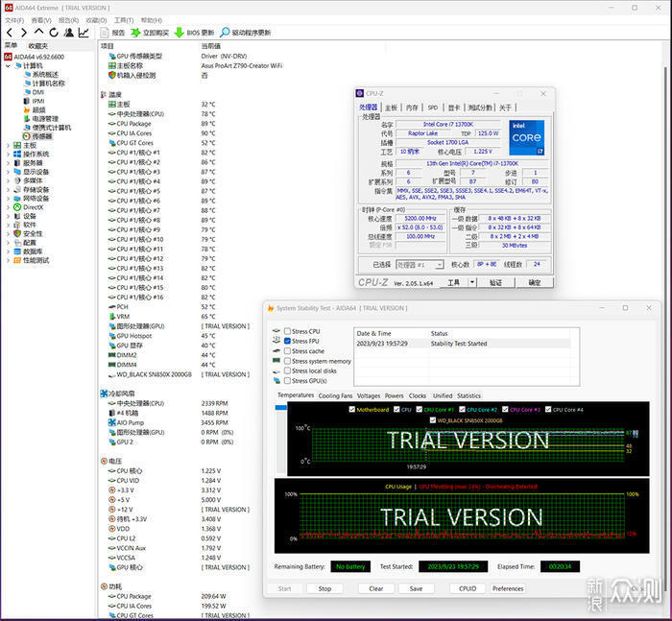This screenshot has width=672, height=621.
Task: Expand the 显示设备 tree node
Action: (8, 172)
